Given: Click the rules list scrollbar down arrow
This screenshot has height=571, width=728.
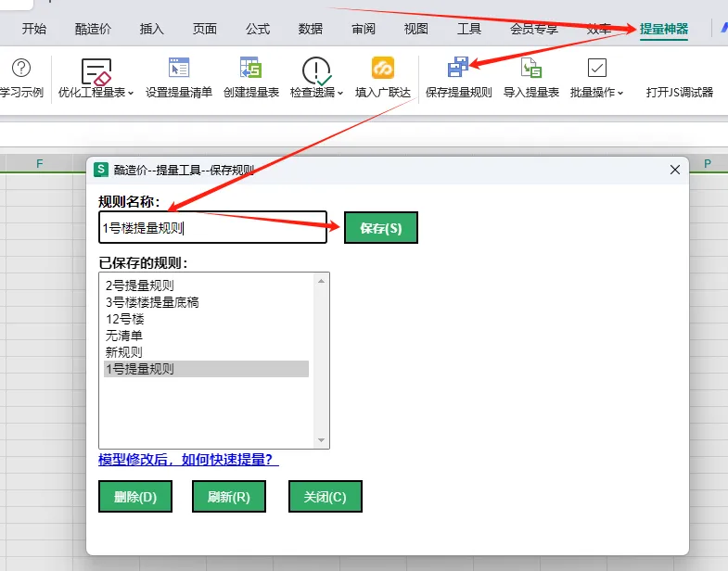Looking at the screenshot, I should 322,440.
